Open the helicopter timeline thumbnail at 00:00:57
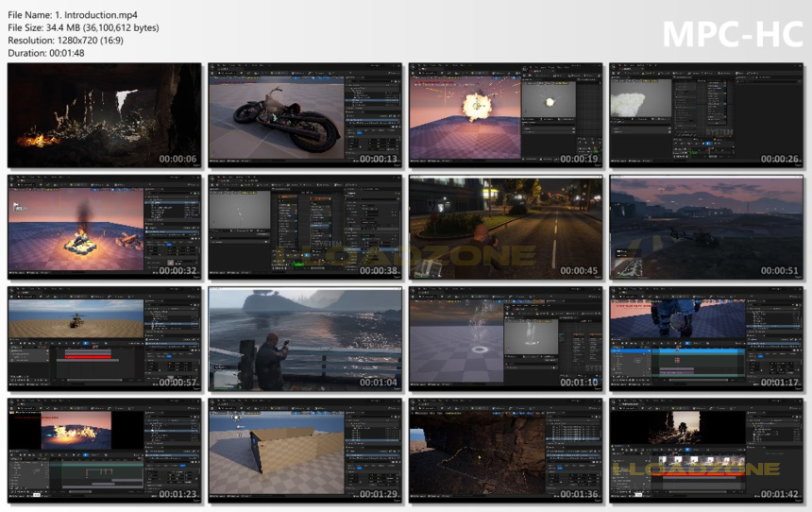812x512 pixels. tap(105, 339)
